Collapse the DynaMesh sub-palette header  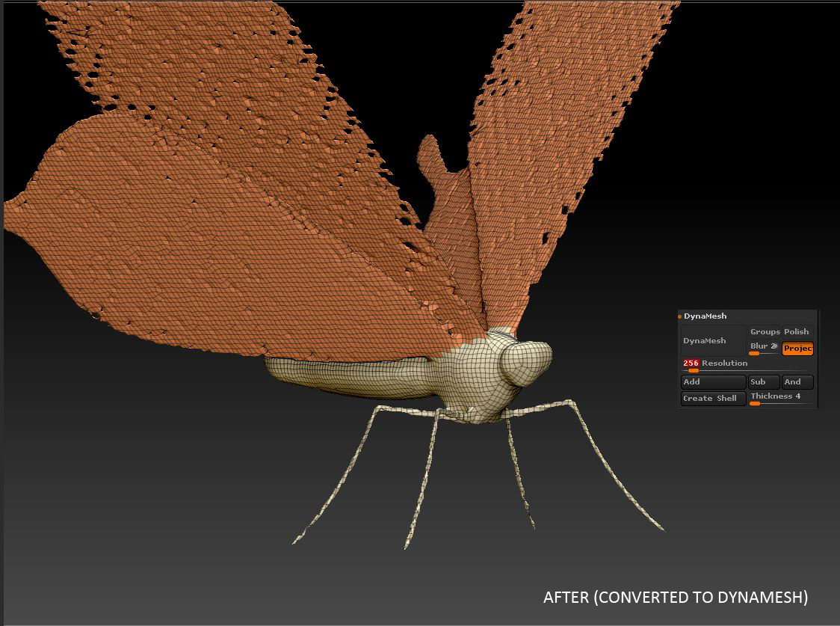706,316
